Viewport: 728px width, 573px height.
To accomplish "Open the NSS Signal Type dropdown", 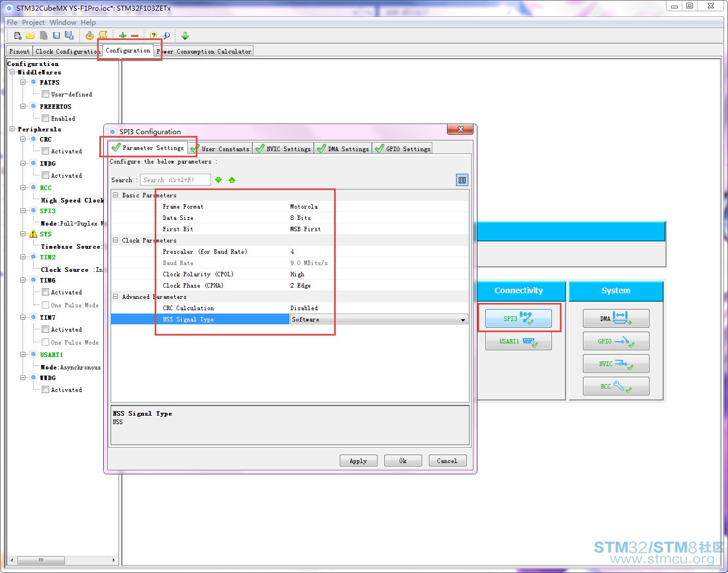I will [x=463, y=320].
